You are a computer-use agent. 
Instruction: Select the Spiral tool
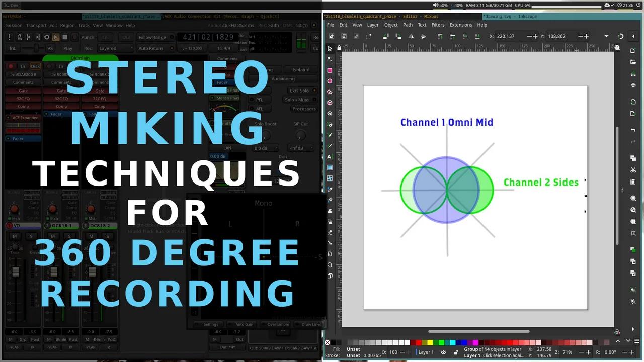pyautogui.click(x=330, y=114)
